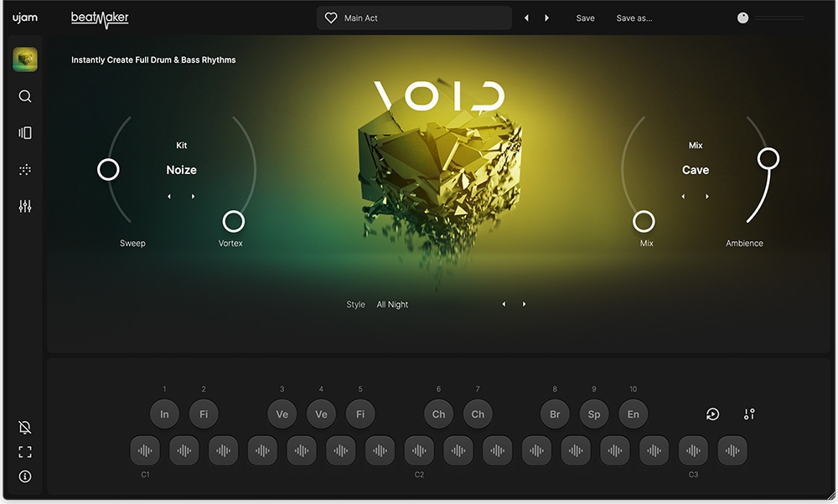Image resolution: width=838 pixels, height=504 pixels.
Task: Adjust the master volume knob at top right
Action: pyautogui.click(x=742, y=18)
